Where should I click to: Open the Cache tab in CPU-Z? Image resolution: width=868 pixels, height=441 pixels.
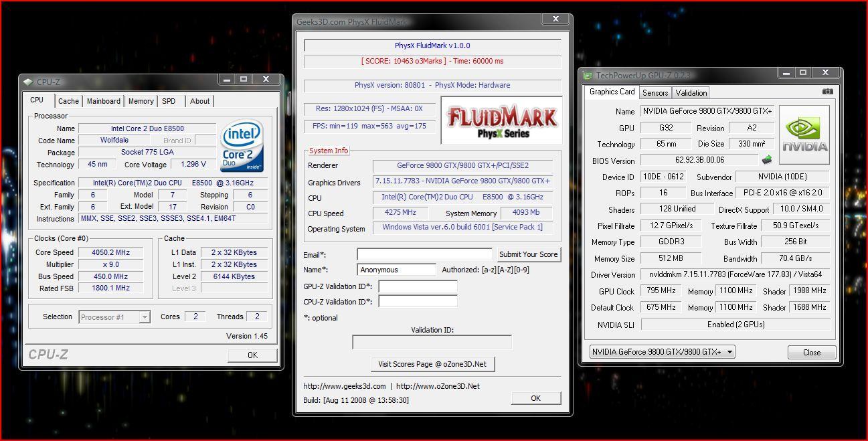click(x=68, y=101)
